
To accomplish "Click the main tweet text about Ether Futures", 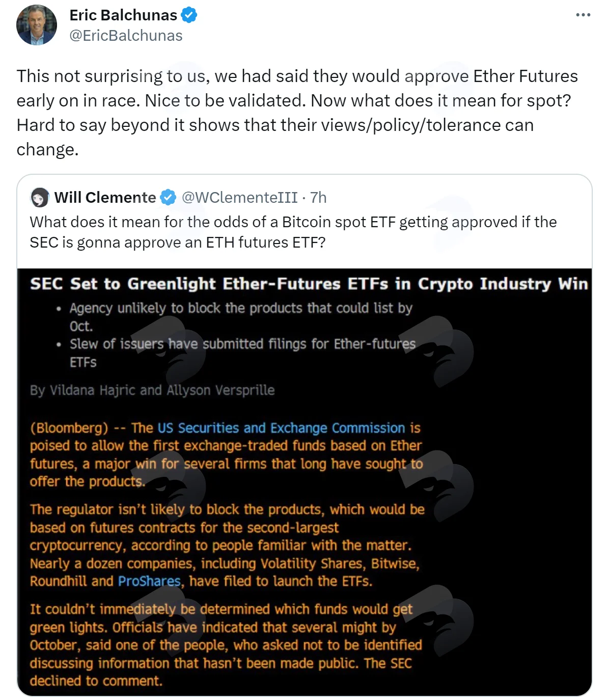I will [297, 113].
